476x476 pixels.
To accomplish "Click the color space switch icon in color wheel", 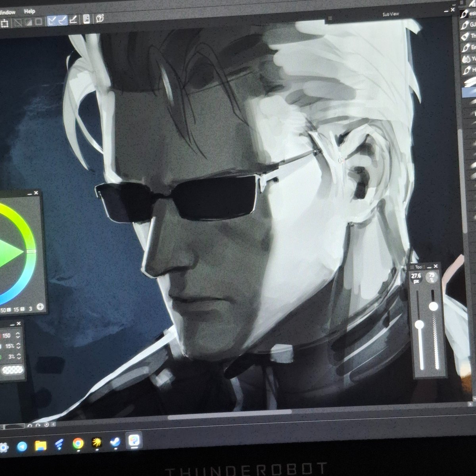I will 40,306.
